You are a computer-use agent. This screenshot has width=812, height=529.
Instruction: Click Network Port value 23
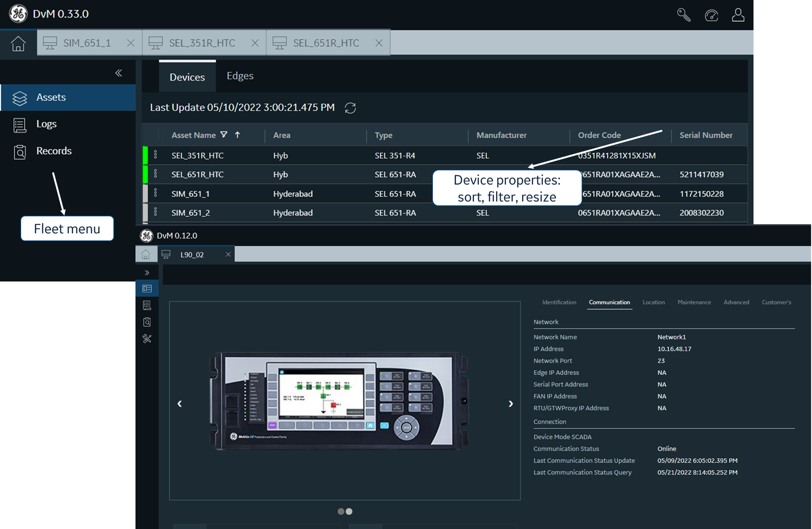[x=661, y=361]
